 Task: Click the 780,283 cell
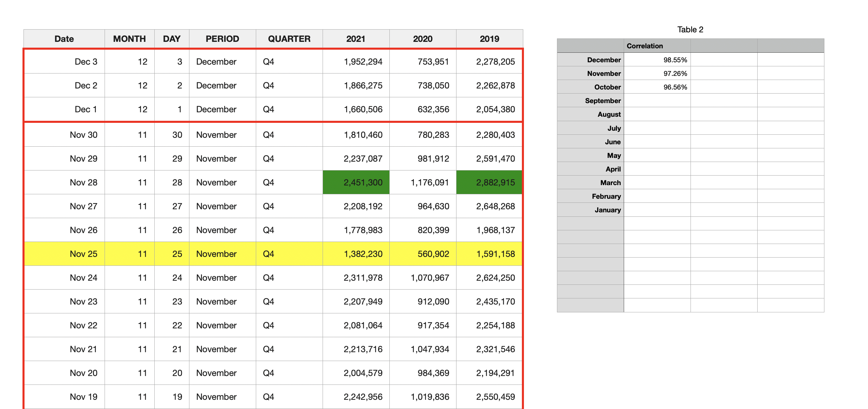tap(423, 135)
